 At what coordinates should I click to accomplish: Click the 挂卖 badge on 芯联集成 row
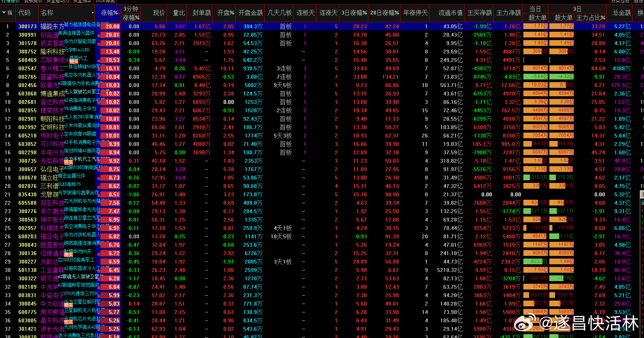[x=74, y=61]
